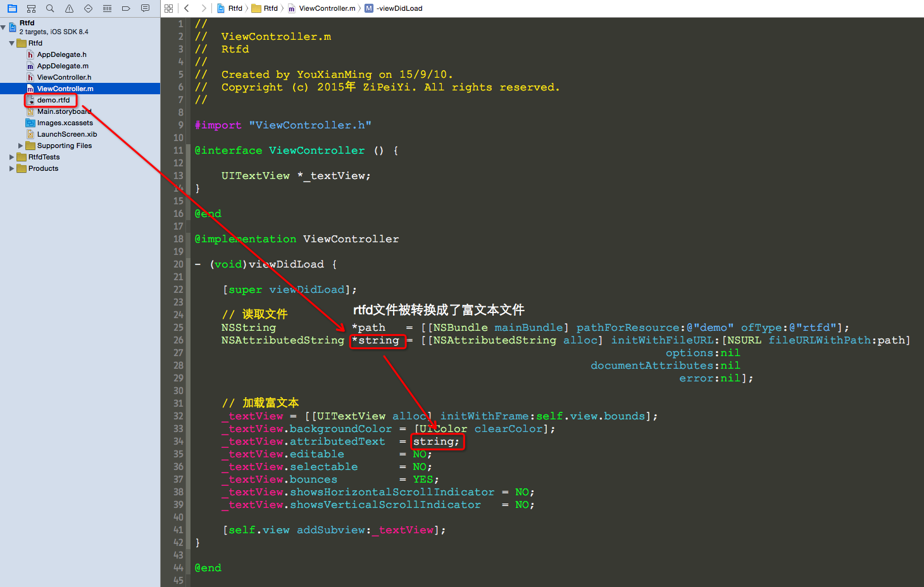This screenshot has width=924, height=587.
Task: Click the AppDelegate.h header file icon
Action: coord(30,54)
